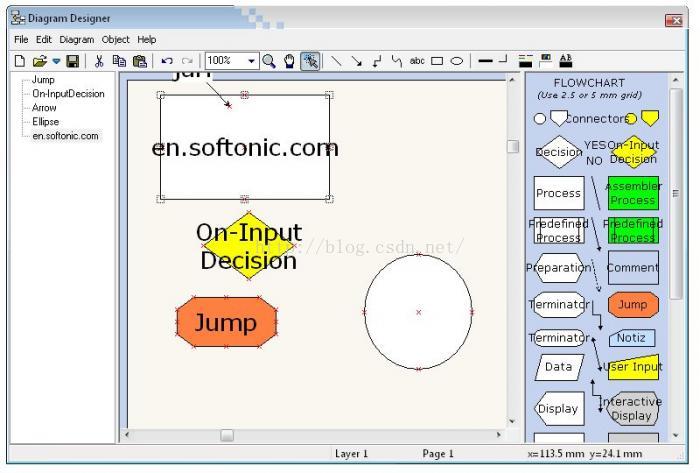Screen dimensions: 700x473
Task: Open the Object menu
Action: pyautogui.click(x=116, y=40)
